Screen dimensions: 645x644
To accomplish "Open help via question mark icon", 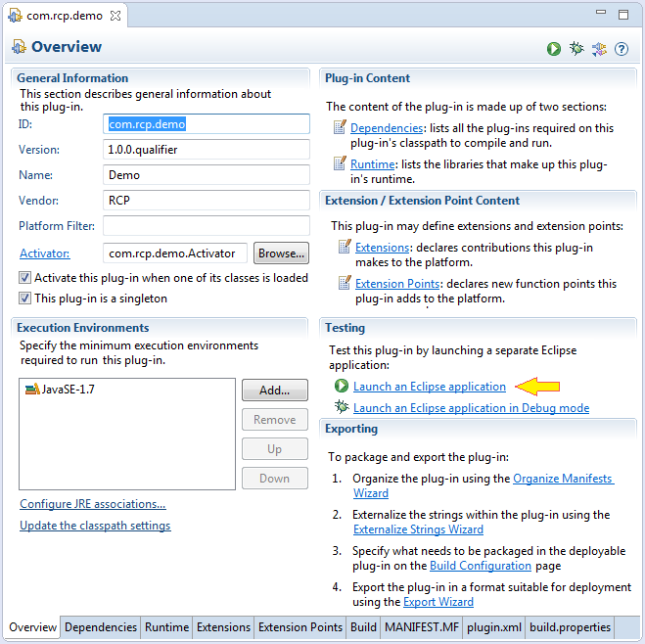I will 622,49.
